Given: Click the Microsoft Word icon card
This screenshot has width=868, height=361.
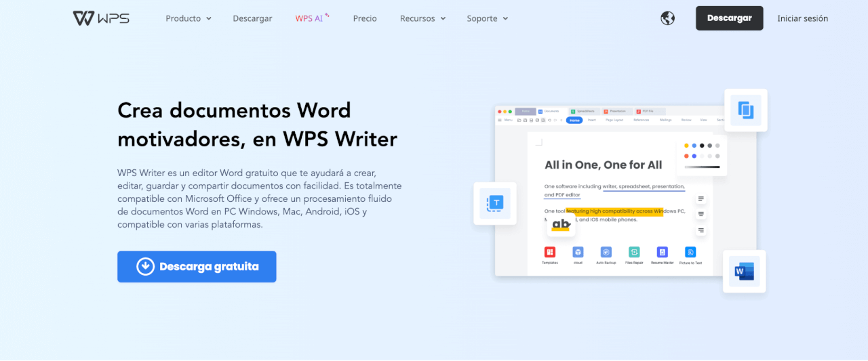Looking at the screenshot, I should 745,272.
